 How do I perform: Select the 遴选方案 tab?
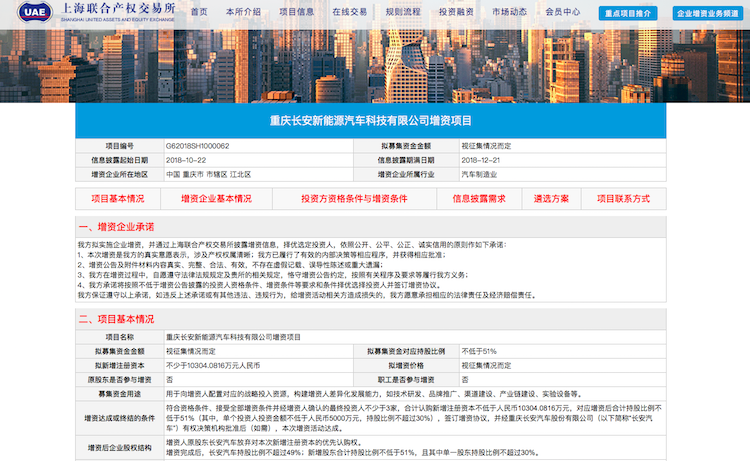click(x=551, y=198)
